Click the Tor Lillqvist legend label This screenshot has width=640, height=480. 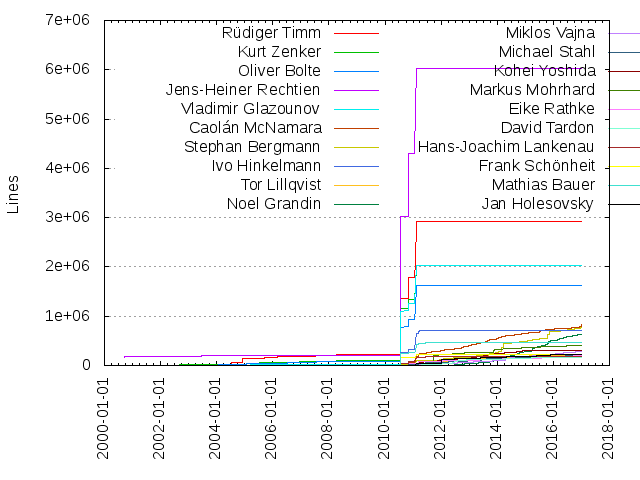281,185
